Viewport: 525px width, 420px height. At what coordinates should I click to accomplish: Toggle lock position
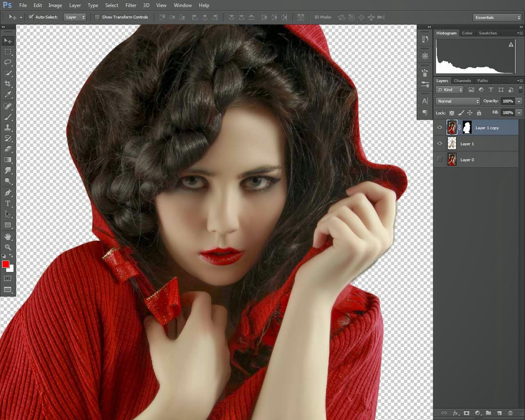tap(470, 113)
